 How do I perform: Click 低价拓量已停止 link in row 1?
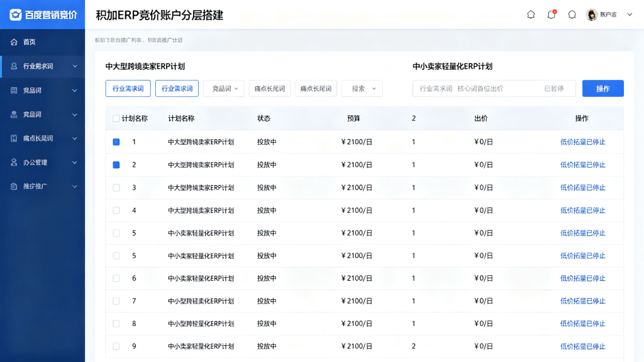coord(583,142)
